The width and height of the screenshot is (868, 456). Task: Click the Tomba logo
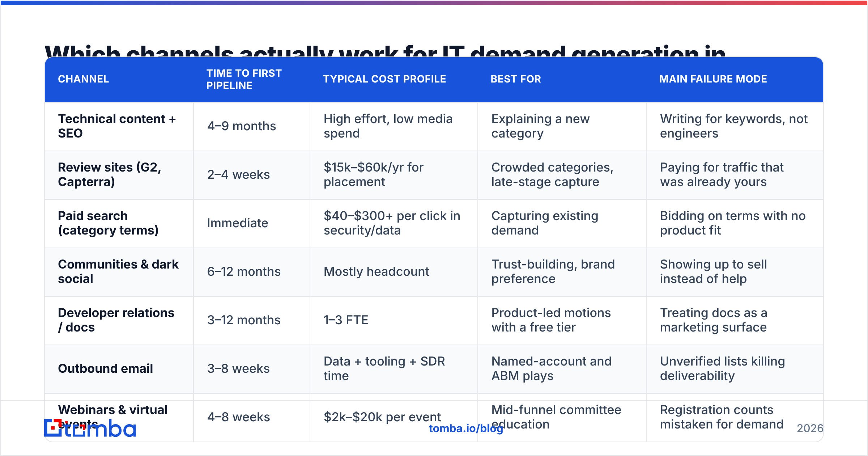click(90, 428)
